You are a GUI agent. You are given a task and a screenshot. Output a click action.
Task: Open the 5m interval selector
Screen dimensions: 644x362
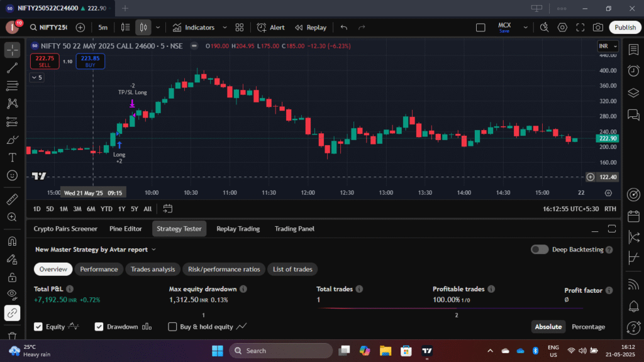[x=103, y=28]
